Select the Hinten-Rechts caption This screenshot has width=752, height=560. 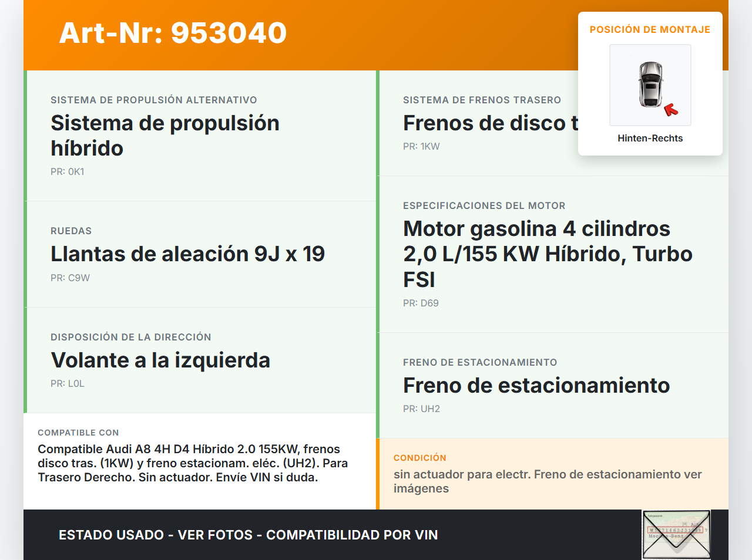650,138
